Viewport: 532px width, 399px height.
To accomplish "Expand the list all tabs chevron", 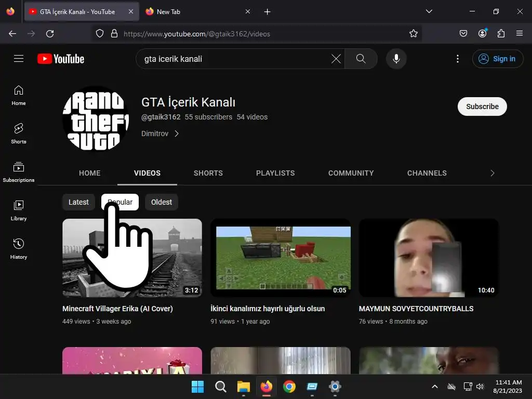I will coord(429,11).
